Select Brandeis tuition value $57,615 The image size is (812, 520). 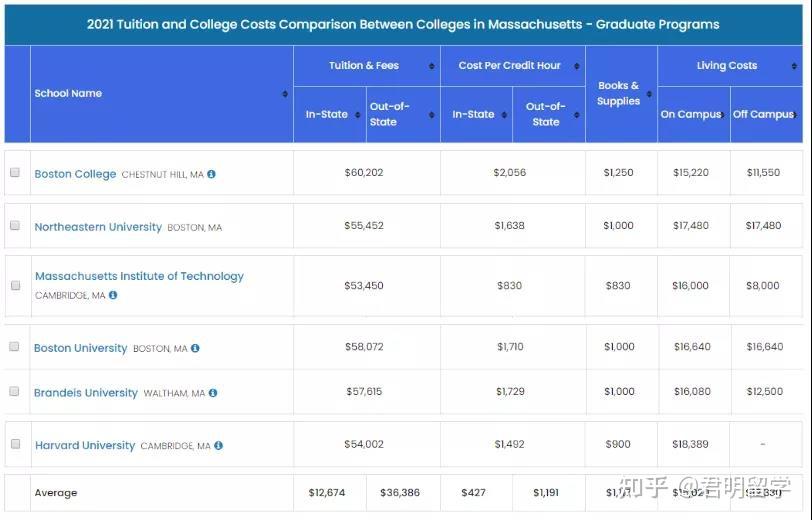click(x=364, y=392)
